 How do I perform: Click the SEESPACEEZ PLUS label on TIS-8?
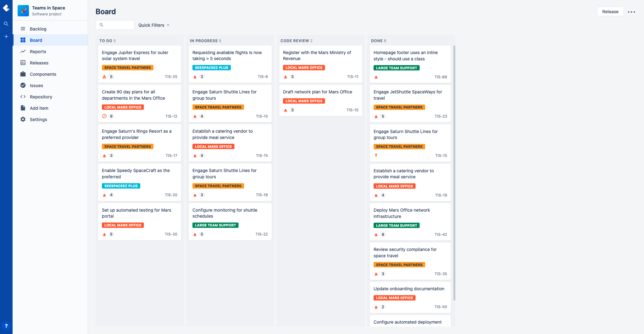point(211,68)
